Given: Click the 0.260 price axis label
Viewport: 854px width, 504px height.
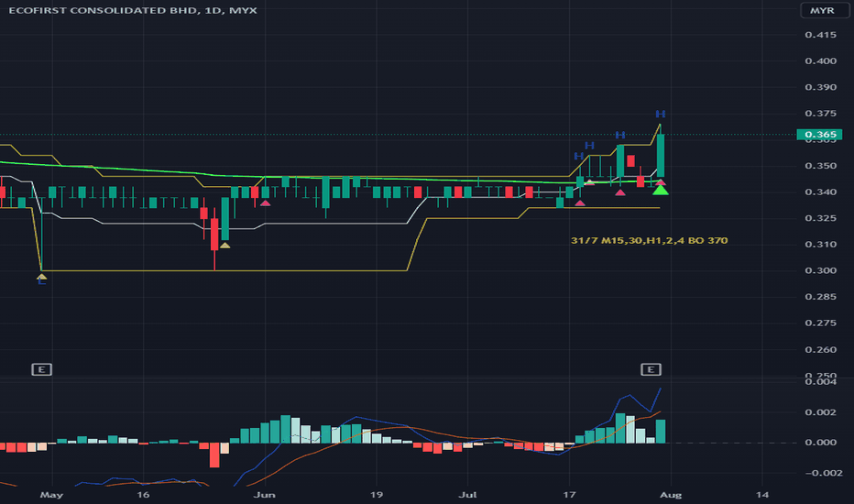Looking at the screenshot, I should point(820,350).
